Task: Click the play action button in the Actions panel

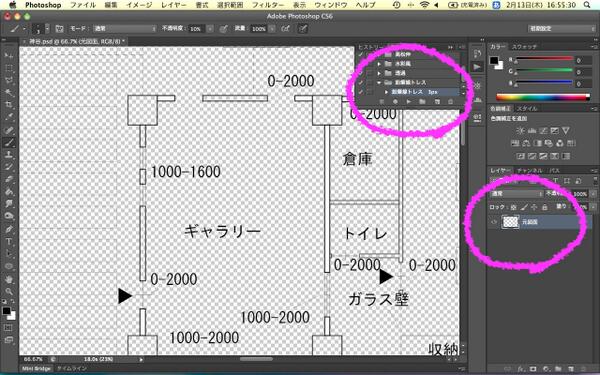Action: point(408,102)
